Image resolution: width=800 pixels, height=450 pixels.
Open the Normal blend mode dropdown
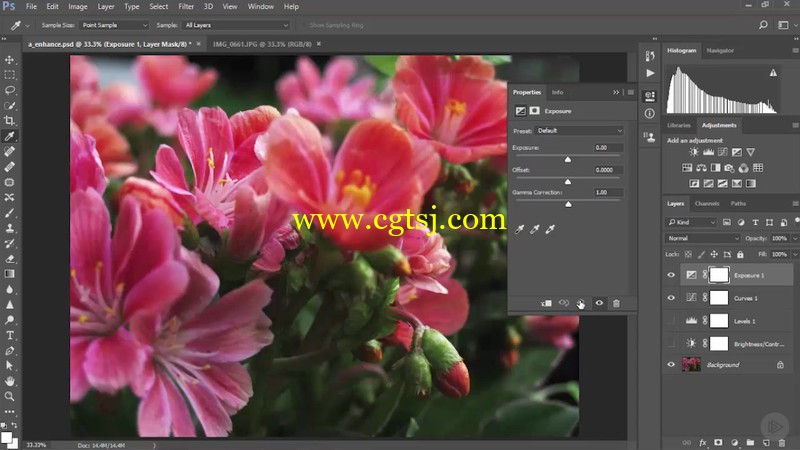coord(702,238)
